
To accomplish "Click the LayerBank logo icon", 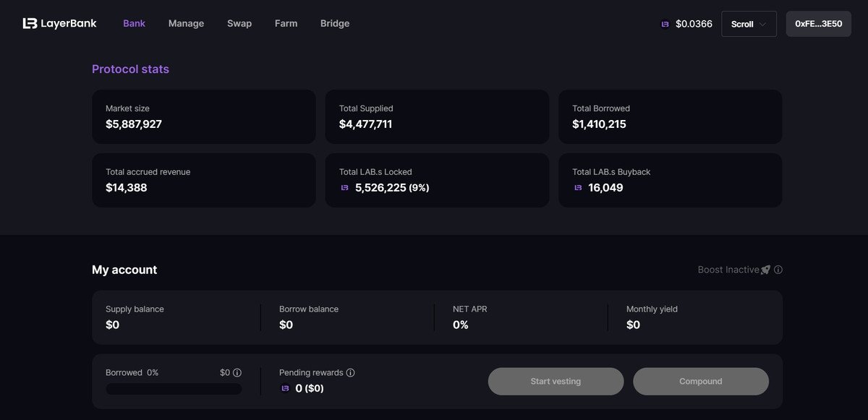I will click(x=30, y=23).
